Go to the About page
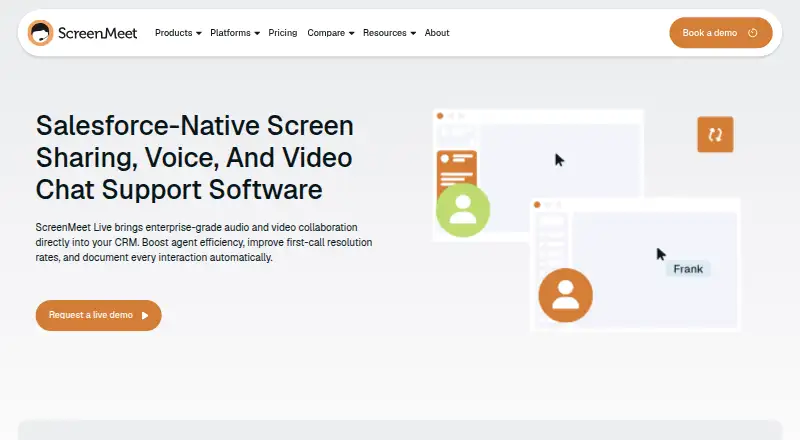The height and width of the screenshot is (440, 800). click(x=437, y=33)
